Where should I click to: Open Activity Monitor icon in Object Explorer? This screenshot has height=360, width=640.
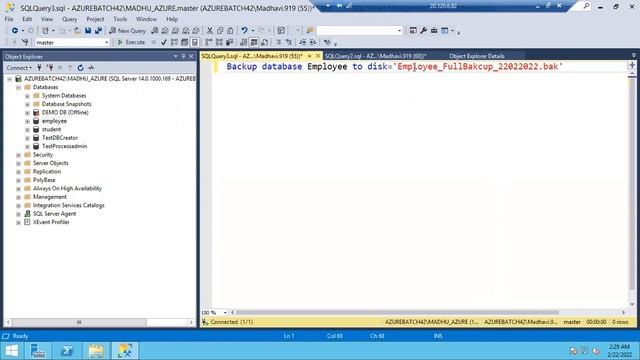tap(91, 68)
